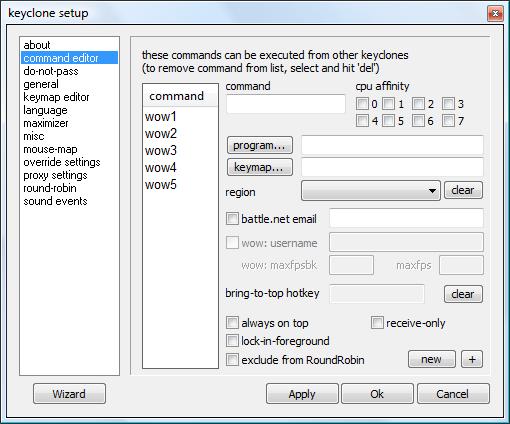510x424 pixels.
Task: Check the battle.net email checkbox
Action: 232,219
